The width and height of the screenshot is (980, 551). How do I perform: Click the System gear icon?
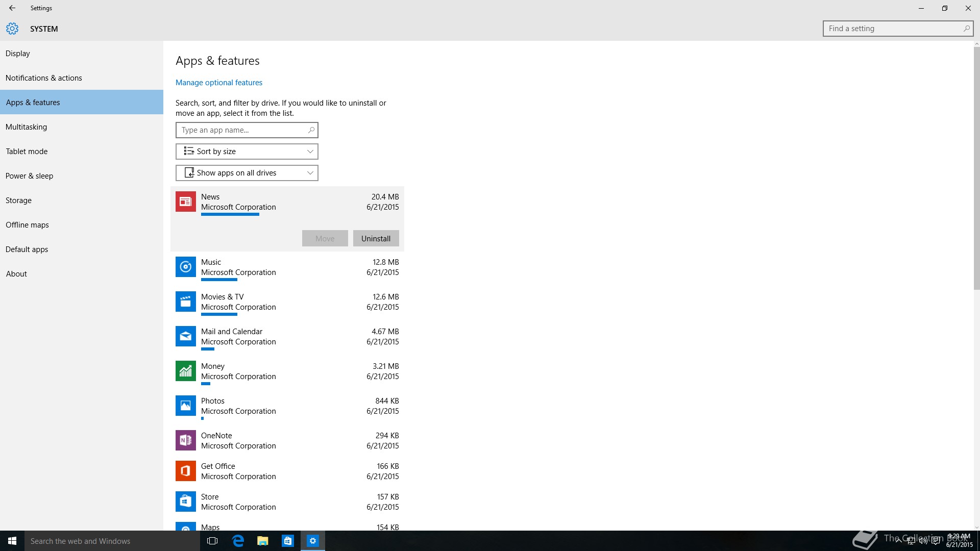tap(12, 29)
